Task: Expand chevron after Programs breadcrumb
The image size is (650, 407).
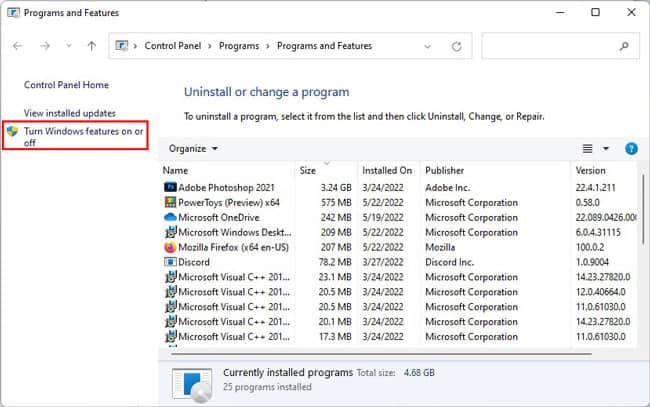Action: [x=268, y=46]
